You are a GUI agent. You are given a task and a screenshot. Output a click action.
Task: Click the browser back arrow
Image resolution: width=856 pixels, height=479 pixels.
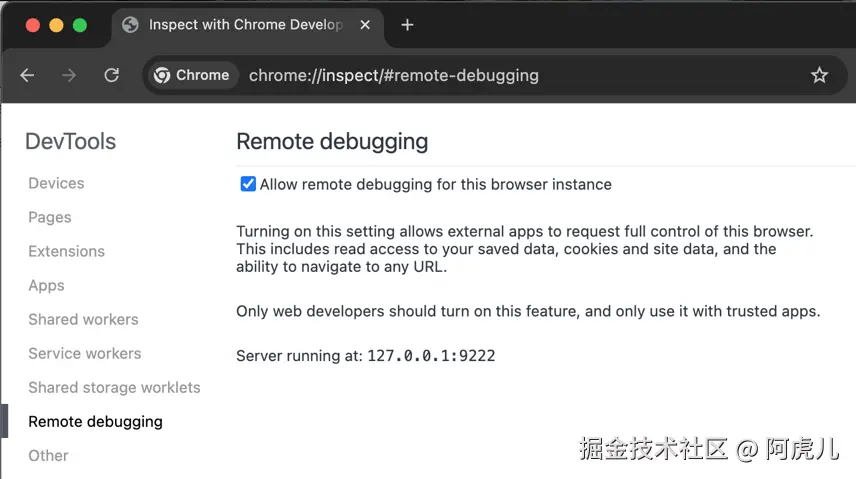click(27, 75)
